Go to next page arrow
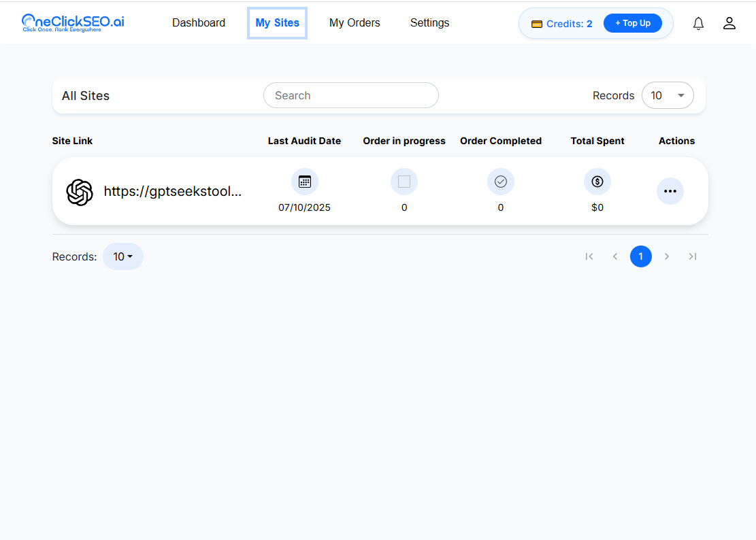Image resolution: width=756 pixels, height=540 pixels. point(667,256)
